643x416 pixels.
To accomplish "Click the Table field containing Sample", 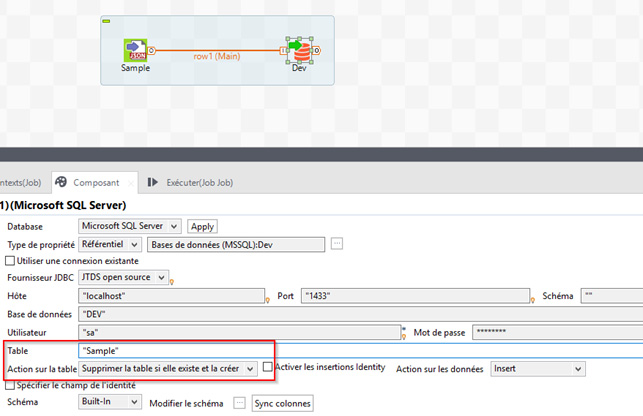I will [360, 351].
